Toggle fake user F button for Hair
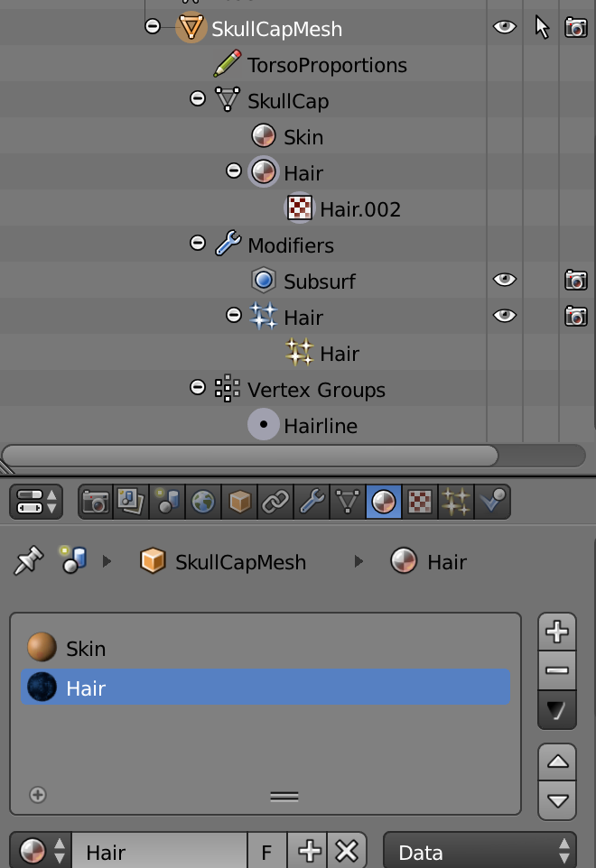This screenshot has height=868, width=596. point(267,852)
